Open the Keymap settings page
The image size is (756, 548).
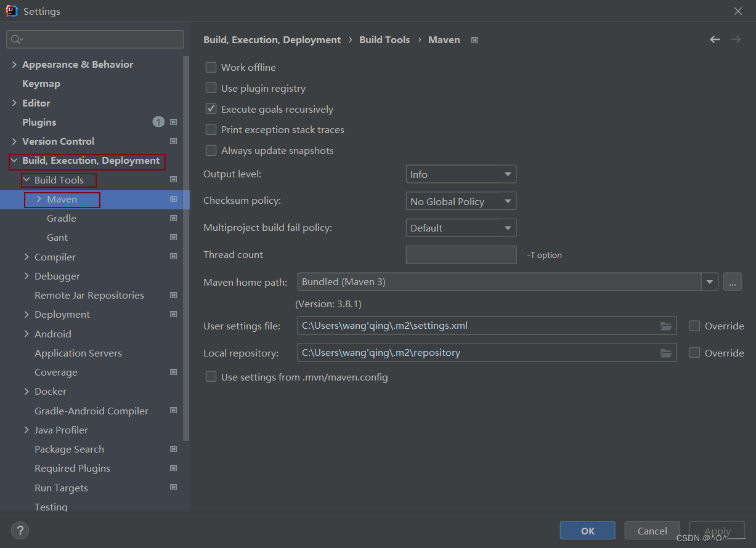(x=41, y=83)
